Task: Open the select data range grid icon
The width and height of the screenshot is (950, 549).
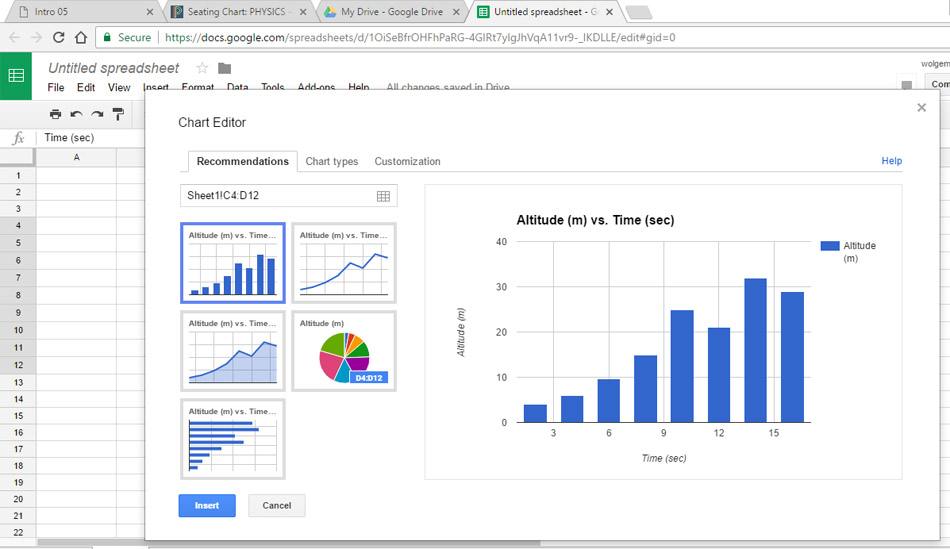Action: [383, 196]
